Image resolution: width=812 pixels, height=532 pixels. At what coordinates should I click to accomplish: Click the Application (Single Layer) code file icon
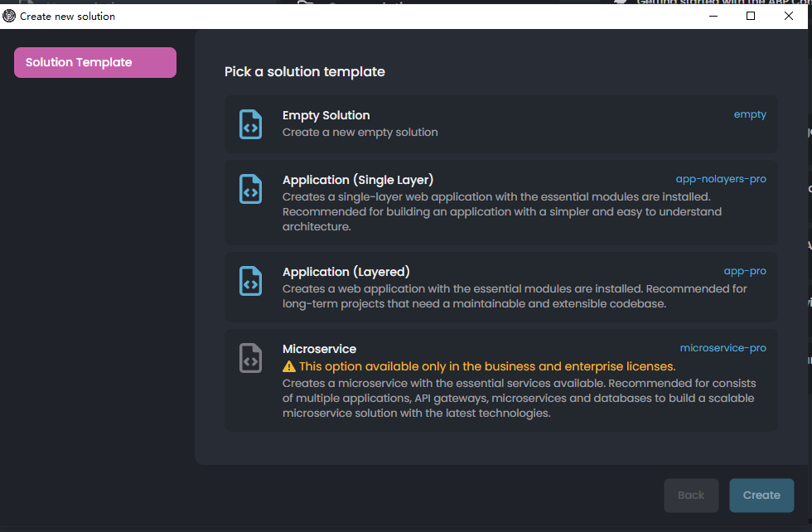[x=250, y=189]
